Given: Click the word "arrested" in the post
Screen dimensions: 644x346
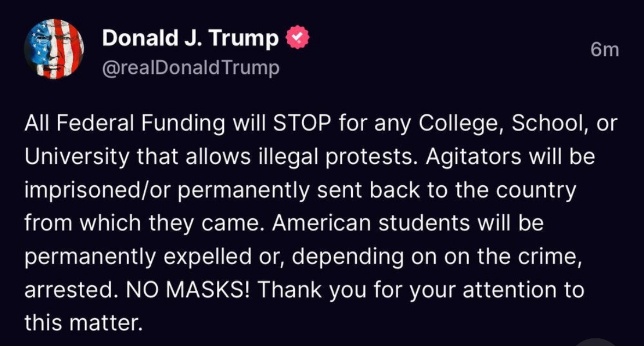Looking at the screenshot, I should coord(68,290).
